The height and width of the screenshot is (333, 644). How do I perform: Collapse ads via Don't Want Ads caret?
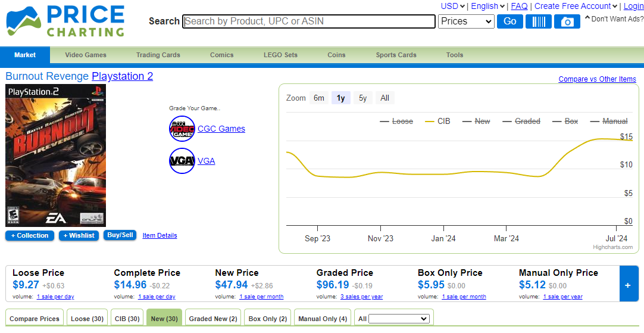coord(587,18)
